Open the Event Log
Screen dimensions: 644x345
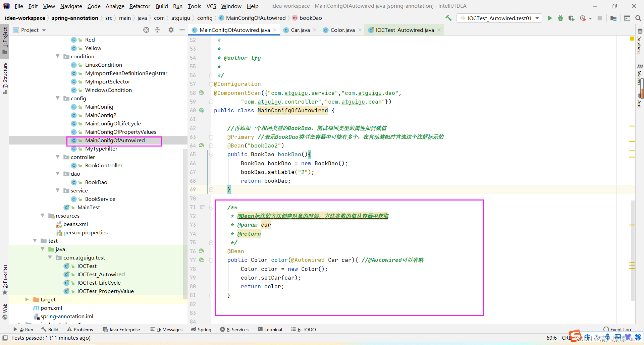(617, 330)
